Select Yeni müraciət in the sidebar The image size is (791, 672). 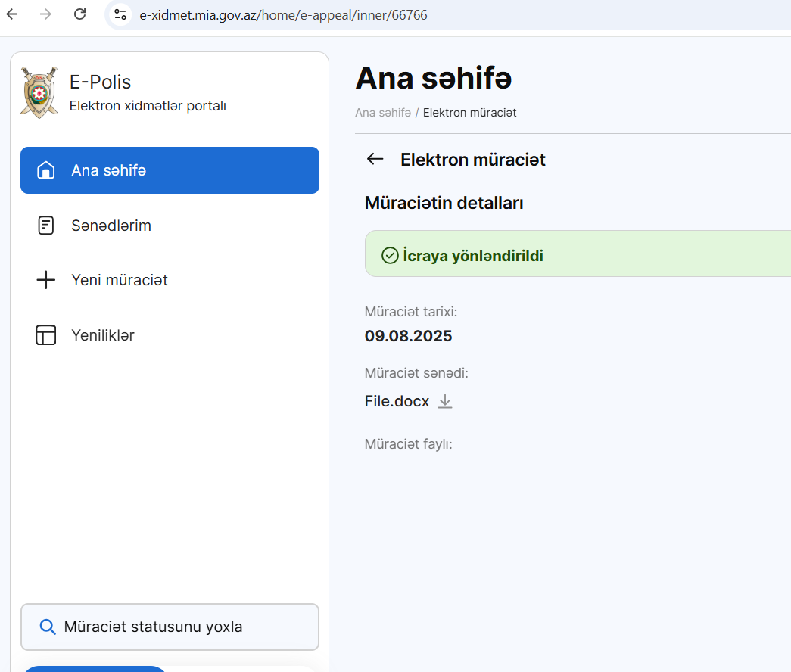[119, 280]
